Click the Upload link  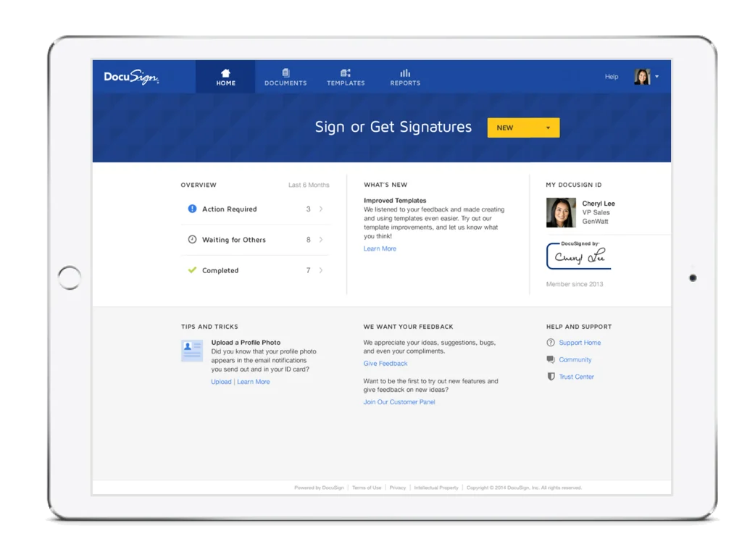(221, 382)
